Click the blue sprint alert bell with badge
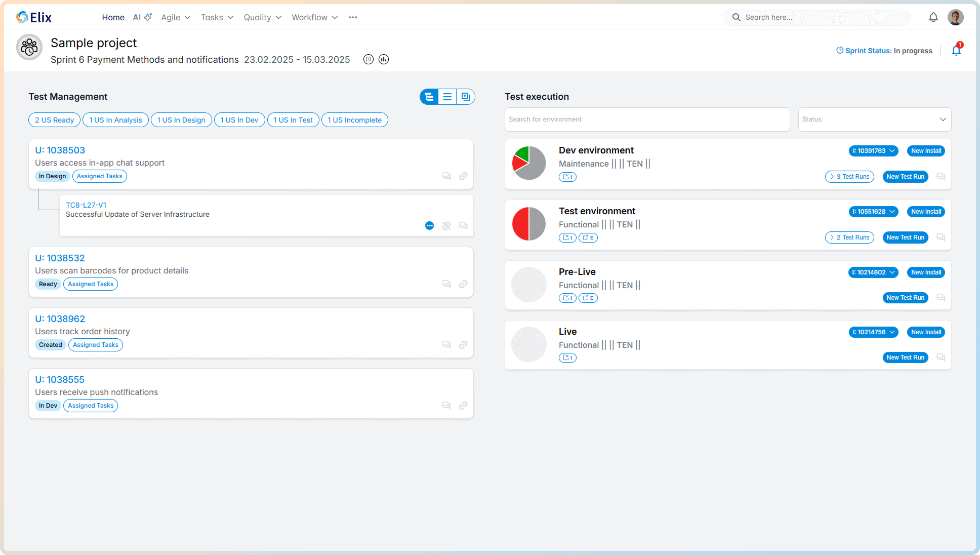Viewport: 980px width, 555px height. 956,50
